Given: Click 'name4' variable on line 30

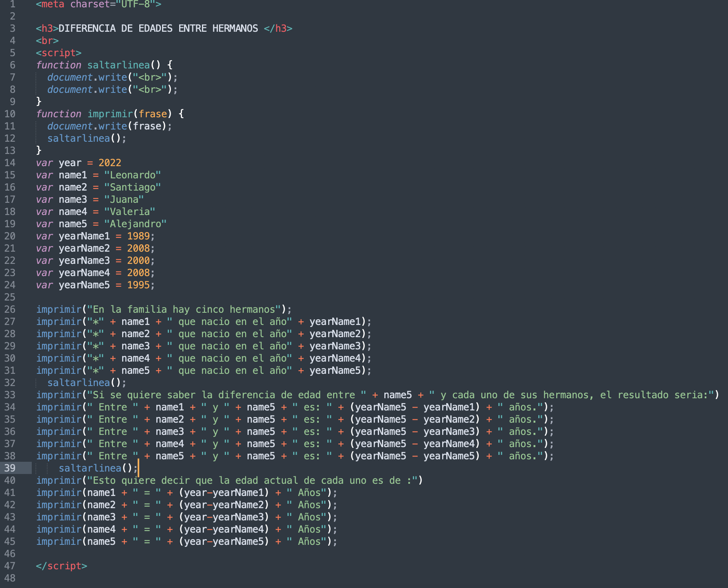Looking at the screenshot, I should click(136, 358).
